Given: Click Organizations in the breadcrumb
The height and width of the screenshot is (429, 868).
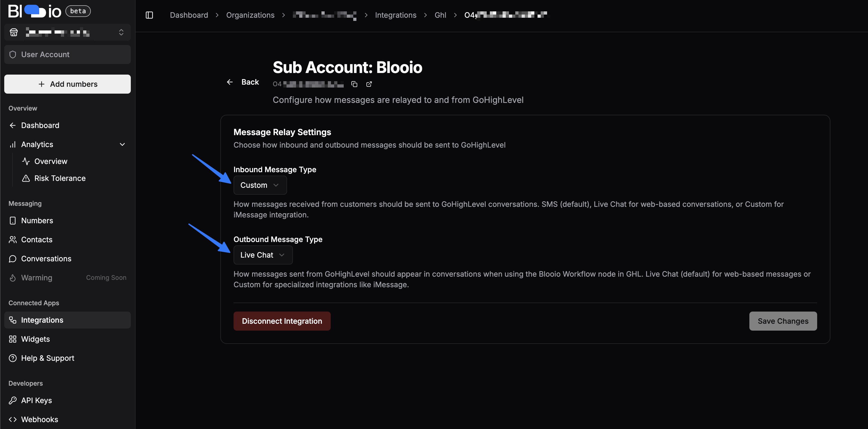Looking at the screenshot, I should click(250, 15).
